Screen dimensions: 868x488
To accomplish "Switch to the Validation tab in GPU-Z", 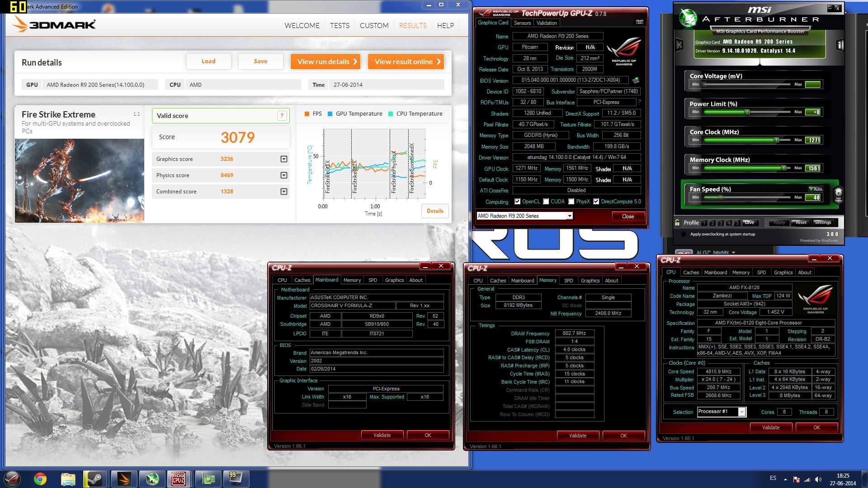I will pos(547,23).
